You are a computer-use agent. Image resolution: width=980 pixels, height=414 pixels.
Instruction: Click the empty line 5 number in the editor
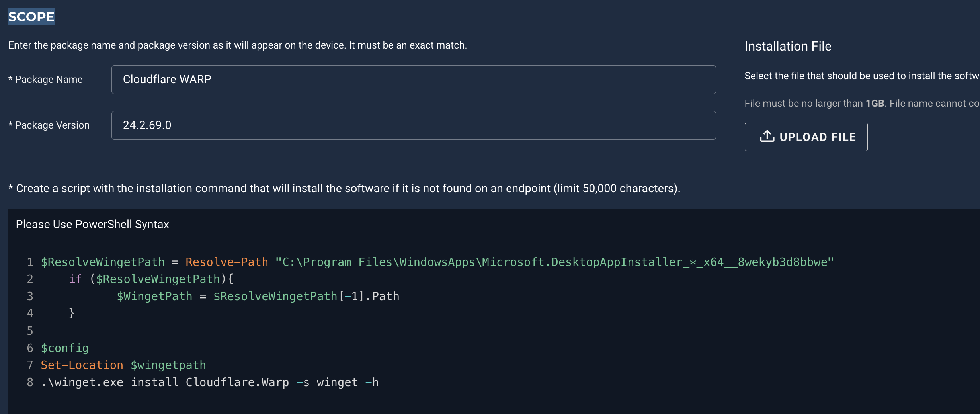(x=30, y=331)
